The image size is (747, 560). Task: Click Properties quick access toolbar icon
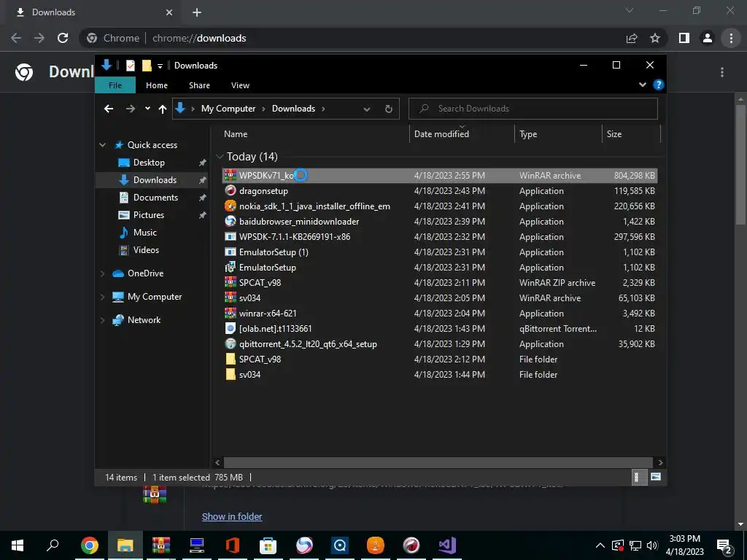click(x=130, y=65)
